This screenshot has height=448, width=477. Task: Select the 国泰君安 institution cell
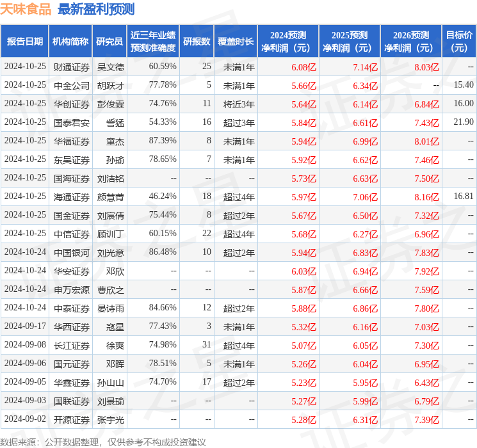tap(72, 123)
